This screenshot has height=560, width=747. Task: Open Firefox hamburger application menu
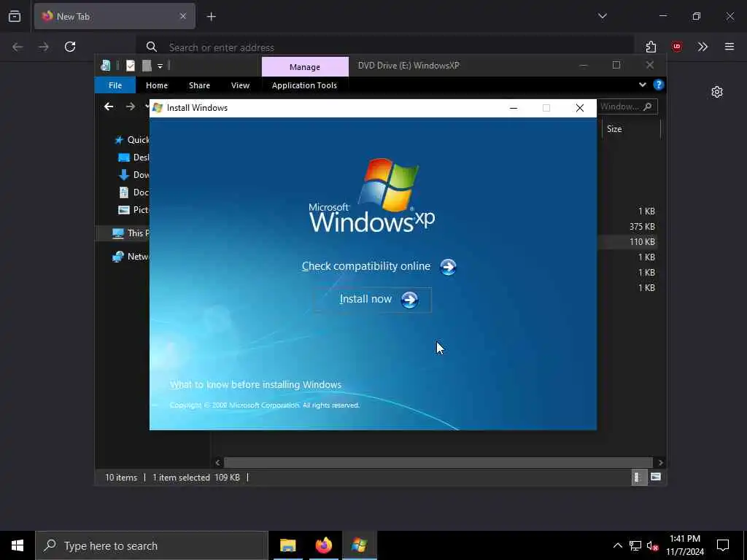[729, 47]
